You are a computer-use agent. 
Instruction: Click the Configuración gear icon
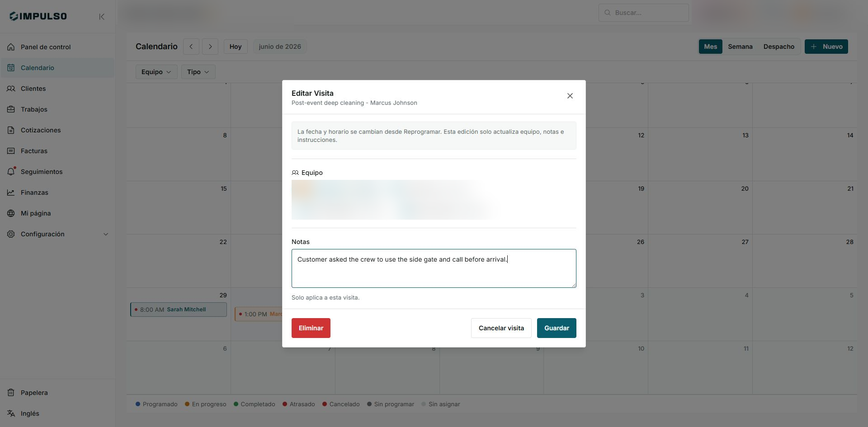point(11,234)
